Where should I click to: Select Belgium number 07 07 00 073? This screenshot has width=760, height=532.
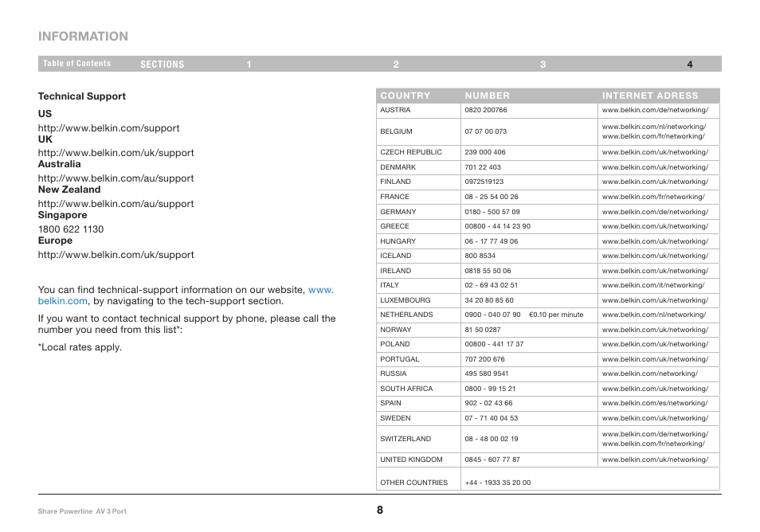[486, 131]
